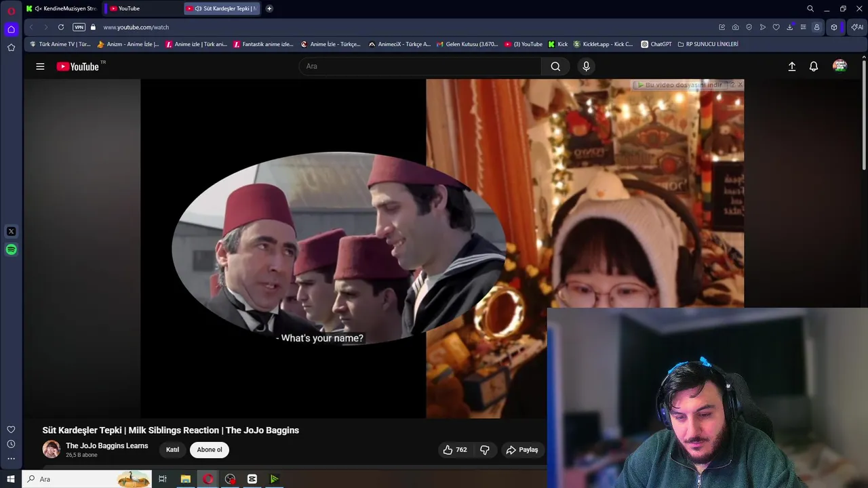Like the video (762 likes)
The width and height of the screenshot is (868, 488).
coord(455,449)
